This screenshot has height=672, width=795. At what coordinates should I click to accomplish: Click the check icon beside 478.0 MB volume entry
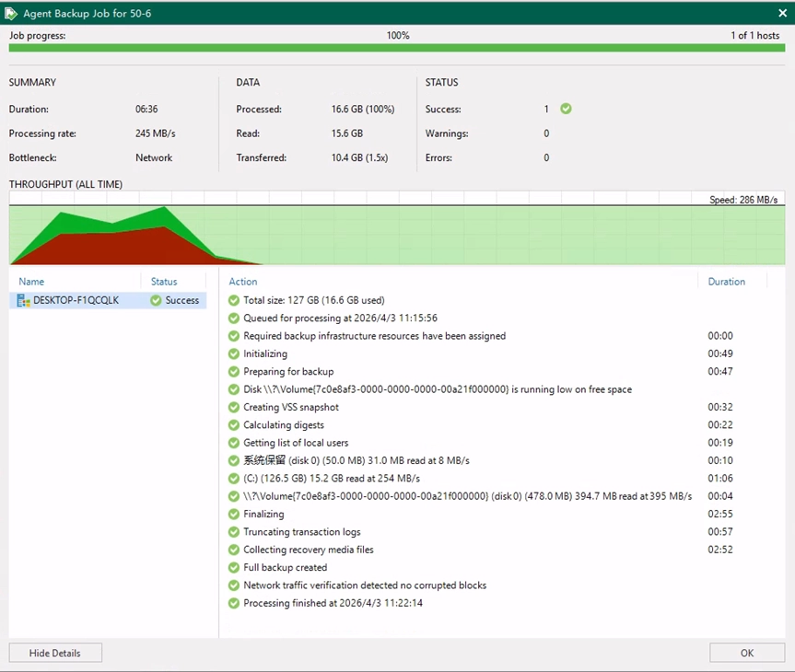(x=234, y=496)
